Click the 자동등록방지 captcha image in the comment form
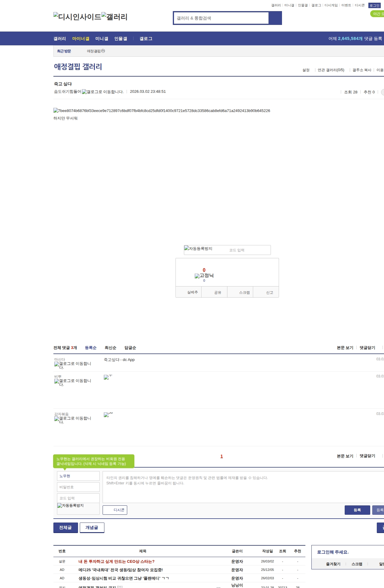The height and width of the screenshot is (588, 384). (x=70, y=506)
